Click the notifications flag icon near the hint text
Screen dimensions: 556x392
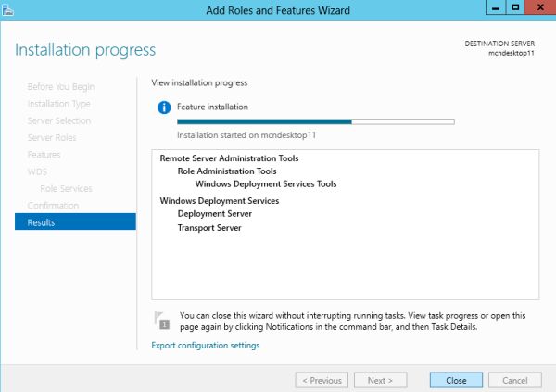pyautogui.click(x=162, y=321)
